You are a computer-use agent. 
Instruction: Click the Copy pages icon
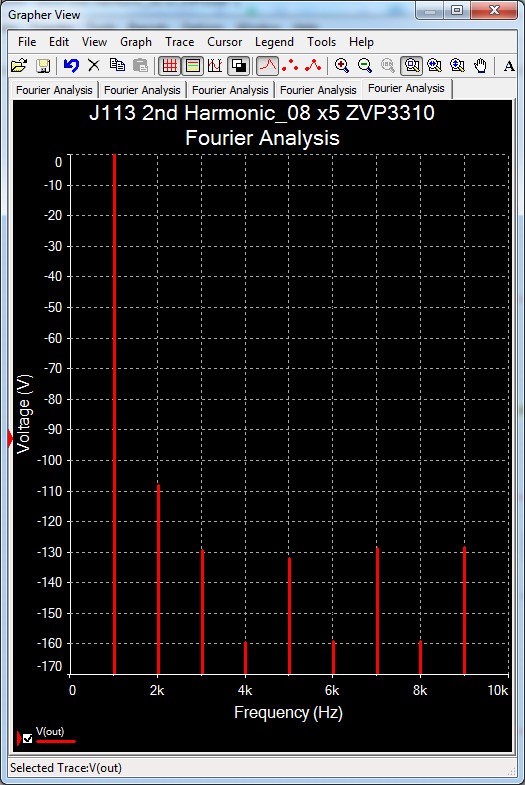click(x=117, y=66)
